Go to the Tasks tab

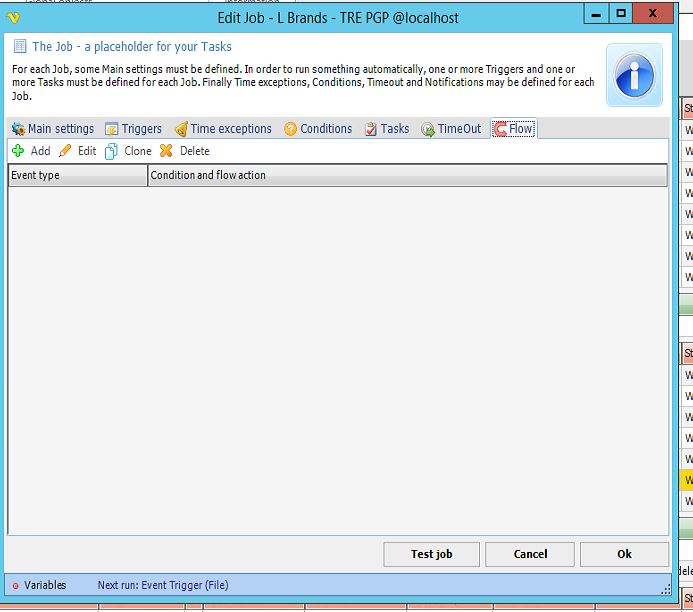pyautogui.click(x=387, y=129)
